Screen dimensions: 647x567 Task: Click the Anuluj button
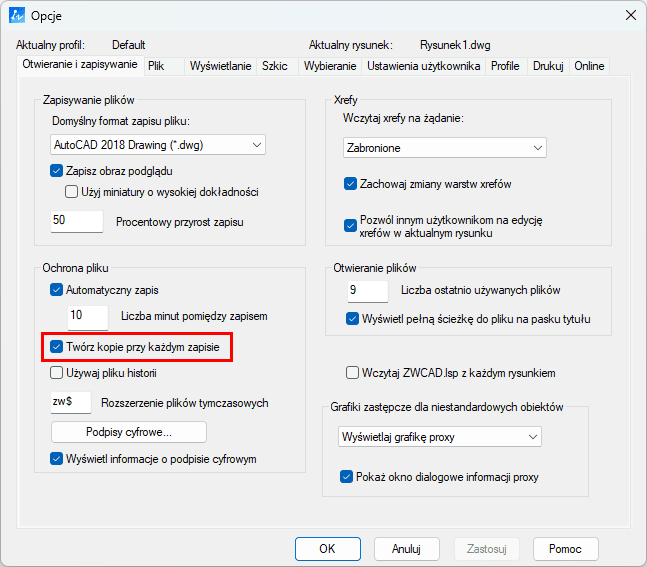pos(406,549)
